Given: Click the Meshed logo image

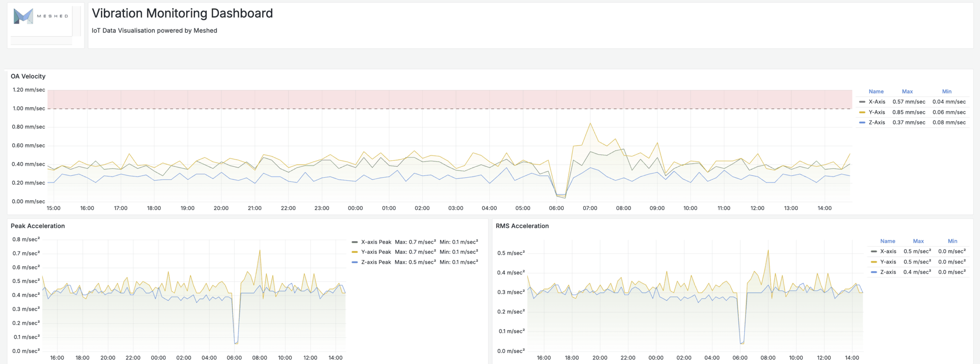Looking at the screenshot, I should click(x=41, y=16).
